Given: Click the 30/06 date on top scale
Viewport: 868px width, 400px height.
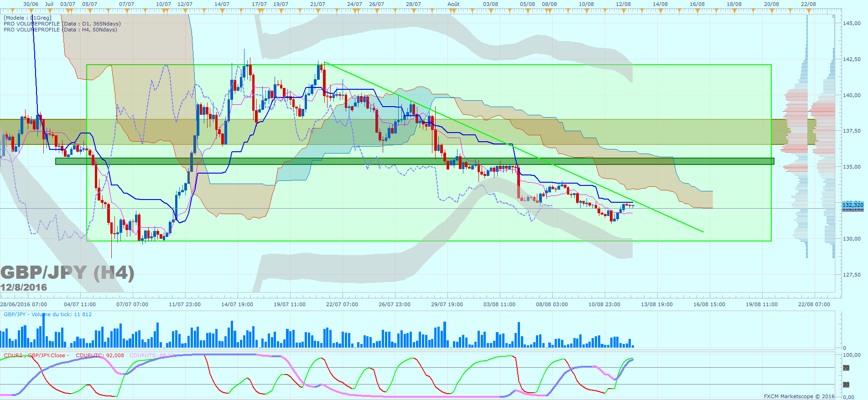Looking at the screenshot, I should 31,4.
